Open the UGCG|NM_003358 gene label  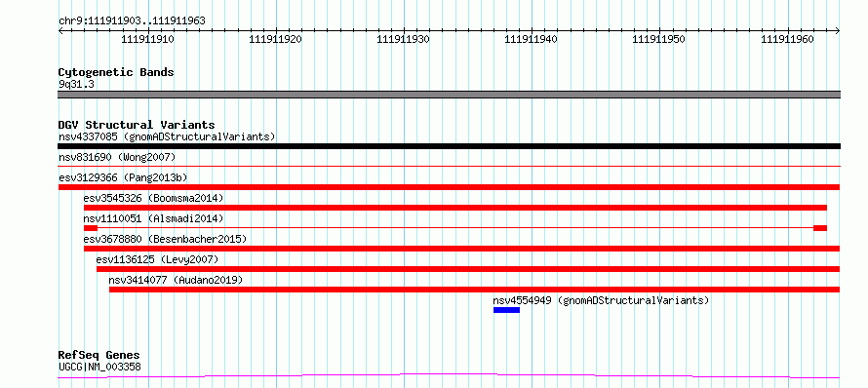point(99,367)
